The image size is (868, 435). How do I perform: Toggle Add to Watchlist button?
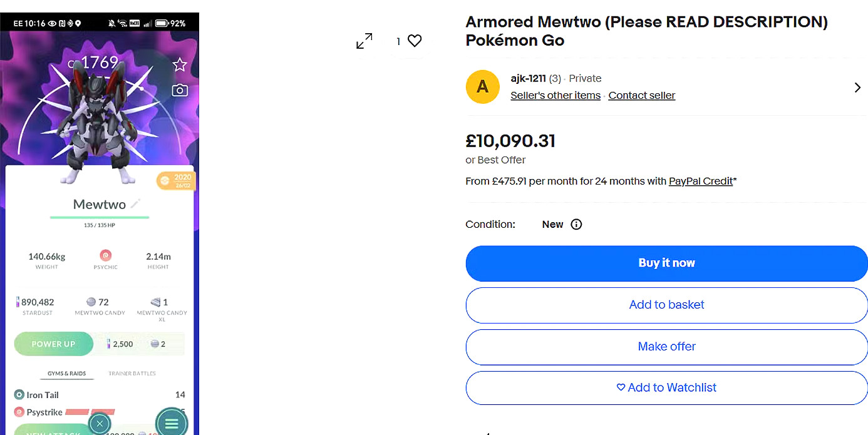pyautogui.click(x=666, y=387)
